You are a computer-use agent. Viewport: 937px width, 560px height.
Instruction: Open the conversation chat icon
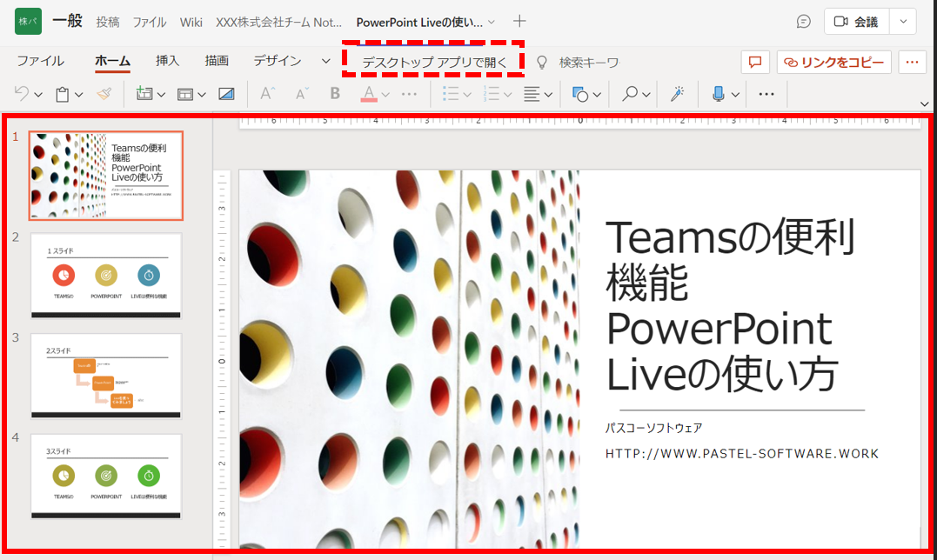[x=804, y=22]
